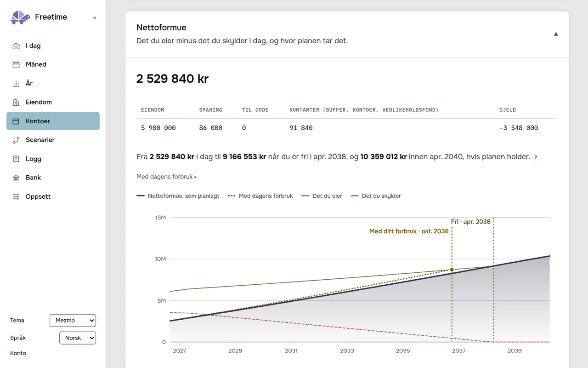This screenshot has height=368, width=588.
Task: Click the card icon beside Kontoer
Action: (16, 121)
